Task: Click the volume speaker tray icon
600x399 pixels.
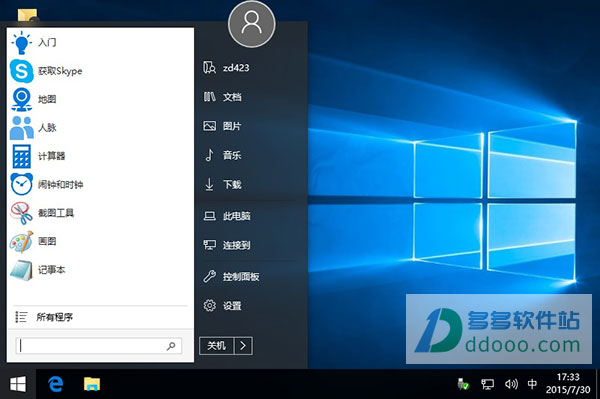Action: click(x=511, y=384)
